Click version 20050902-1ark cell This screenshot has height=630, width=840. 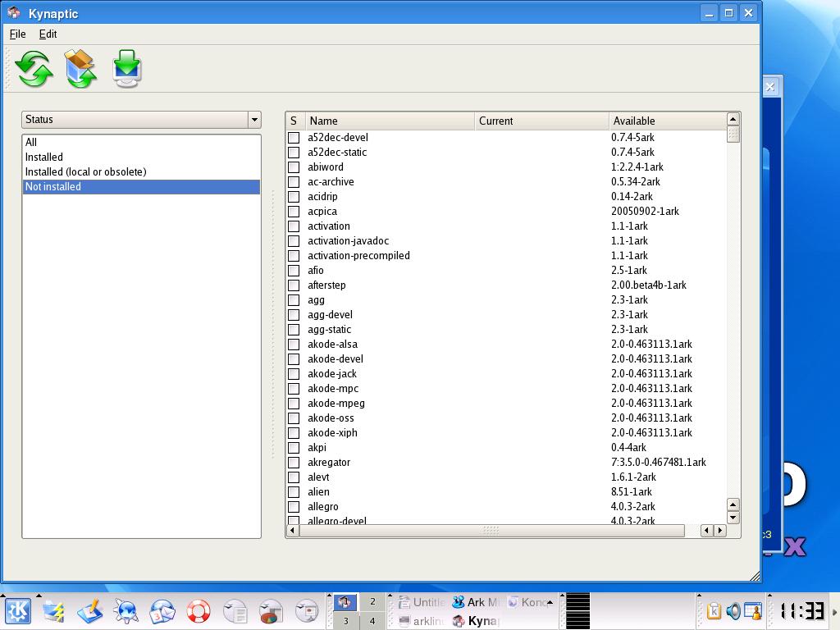pos(645,212)
